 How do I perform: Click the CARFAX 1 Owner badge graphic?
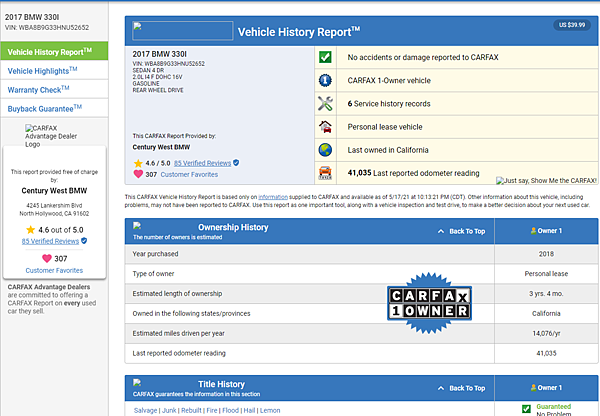pyautogui.click(x=429, y=303)
